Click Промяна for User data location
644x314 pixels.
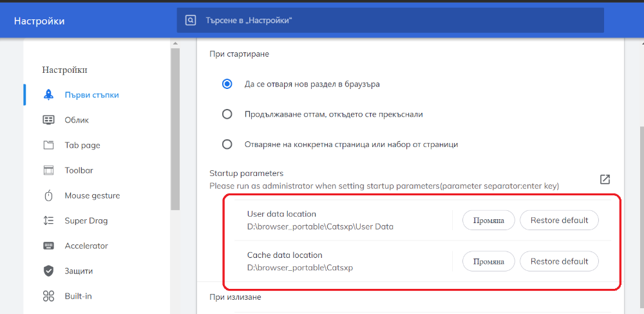488,221
